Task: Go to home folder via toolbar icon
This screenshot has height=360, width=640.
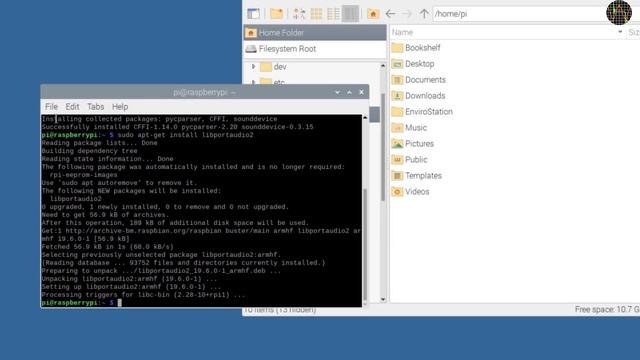Action: (x=373, y=14)
